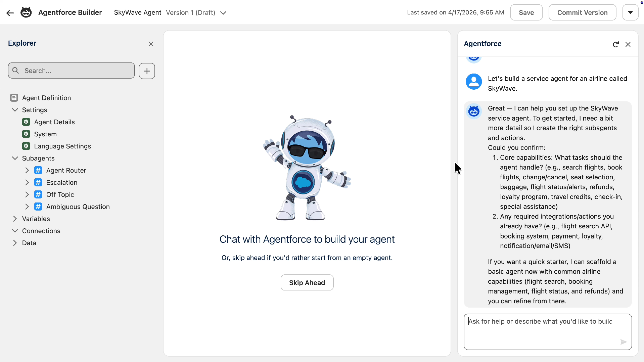Collapse the Connections section

[x=15, y=231]
